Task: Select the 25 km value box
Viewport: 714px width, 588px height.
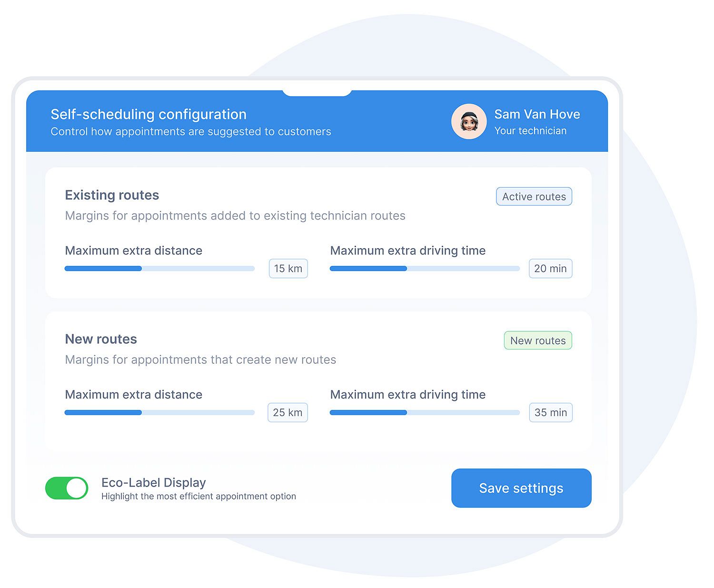Action: 288,412
